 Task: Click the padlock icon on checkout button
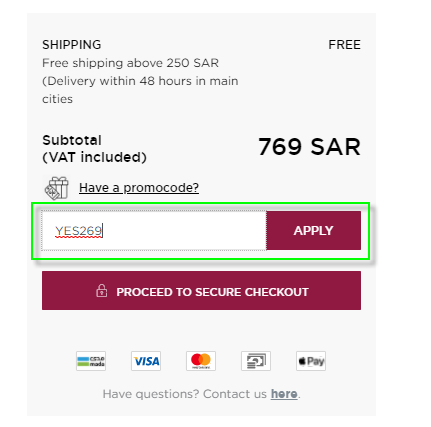tap(102, 291)
